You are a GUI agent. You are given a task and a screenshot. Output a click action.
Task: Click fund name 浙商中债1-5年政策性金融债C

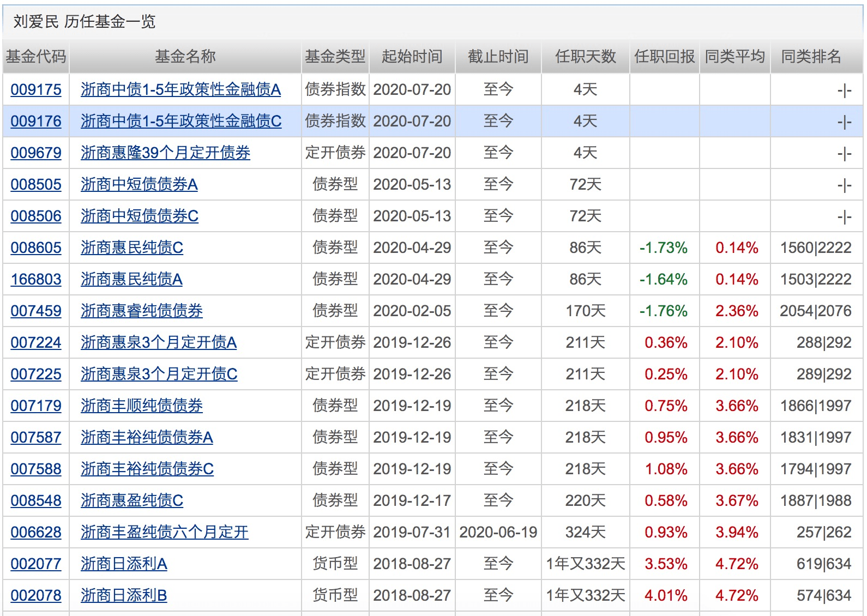[x=181, y=121]
